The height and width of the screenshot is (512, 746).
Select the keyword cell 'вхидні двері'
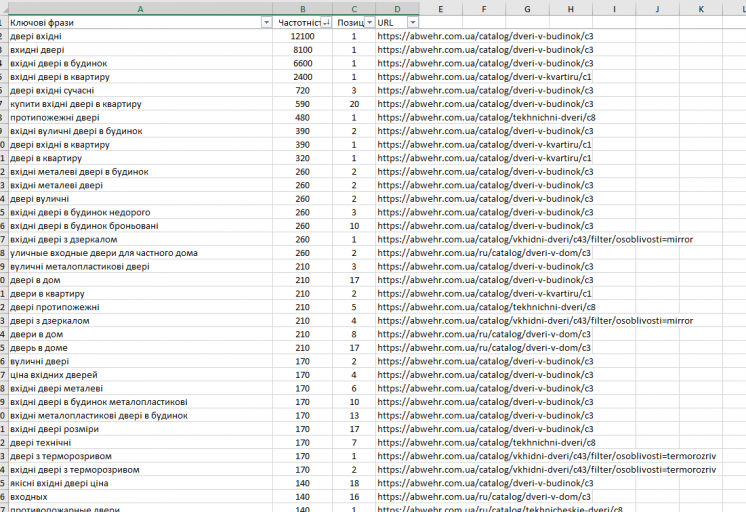[140, 50]
